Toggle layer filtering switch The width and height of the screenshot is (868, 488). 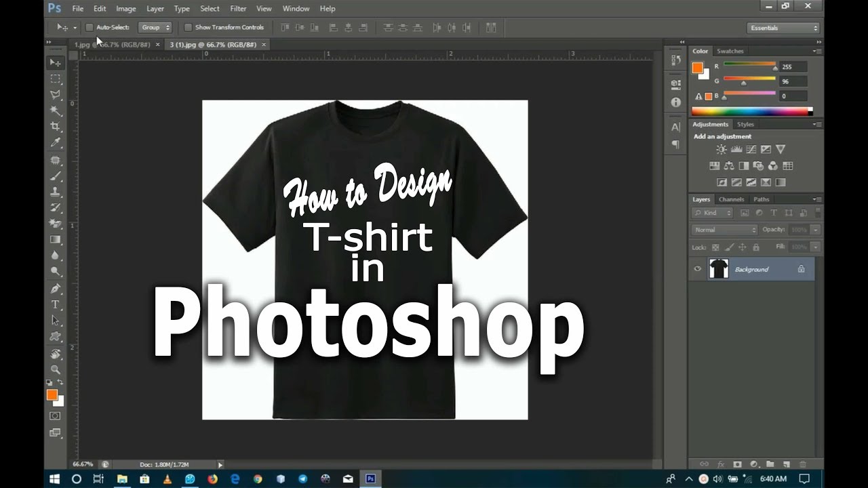[817, 213]
